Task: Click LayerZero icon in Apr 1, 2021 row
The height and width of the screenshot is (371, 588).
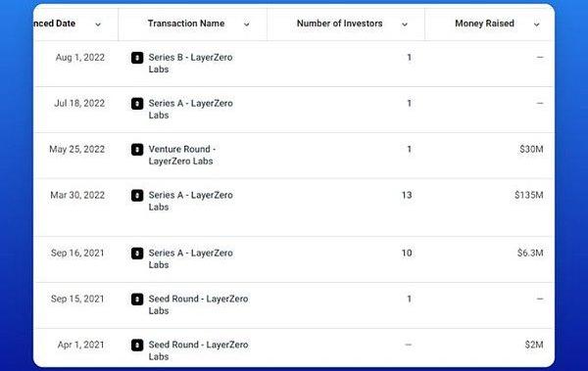Action: (137, 345)
